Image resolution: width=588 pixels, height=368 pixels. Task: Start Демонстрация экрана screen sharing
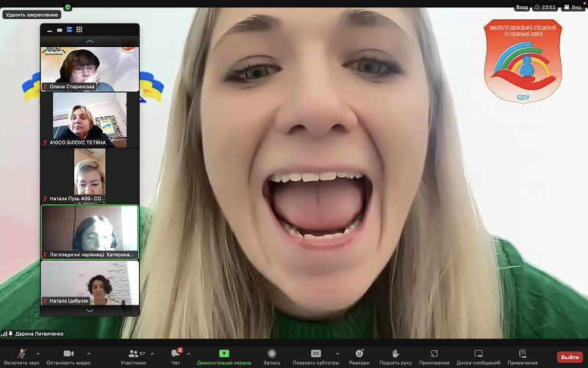pyautogui.click(x=224, y=357)
